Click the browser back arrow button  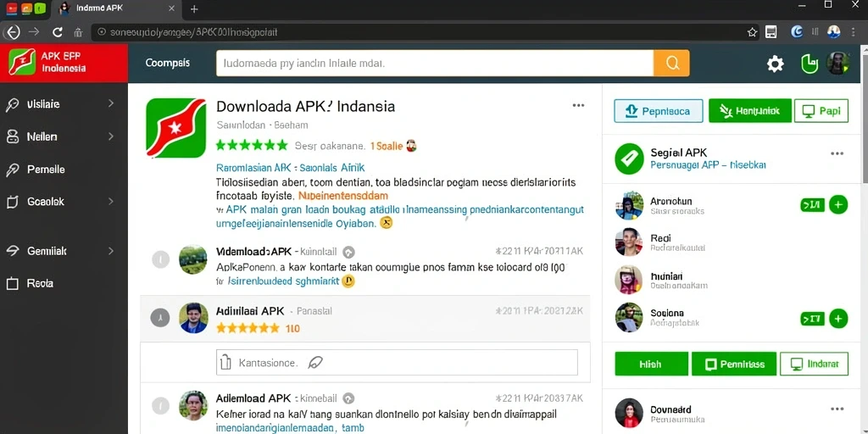pyautogui.click(x=12, y=32)
